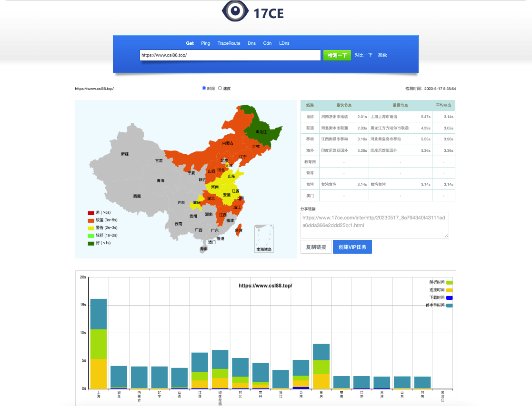This screenshot has height=406, width=532.
Task: Click the 电信 row label
Action: (x=310, y=117)
